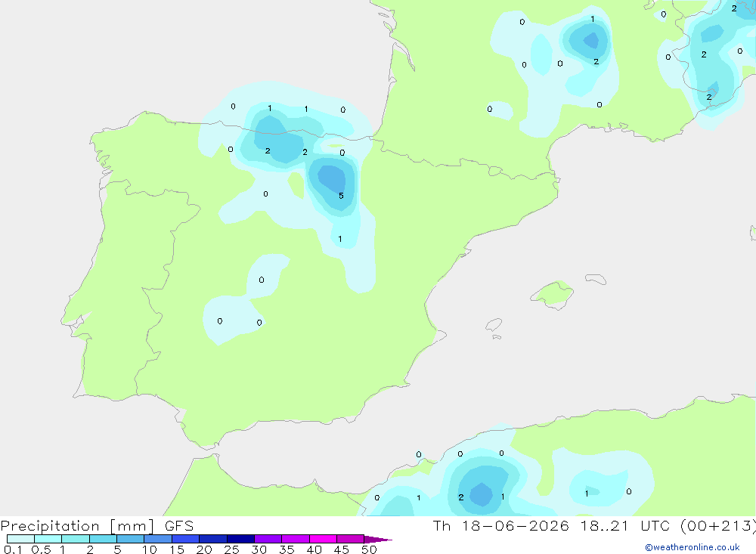Image resolution: width=756 pixels, height=554 pixels.
Task: Click the 45–50 mm legend color swatch
Action: (351, 539)
